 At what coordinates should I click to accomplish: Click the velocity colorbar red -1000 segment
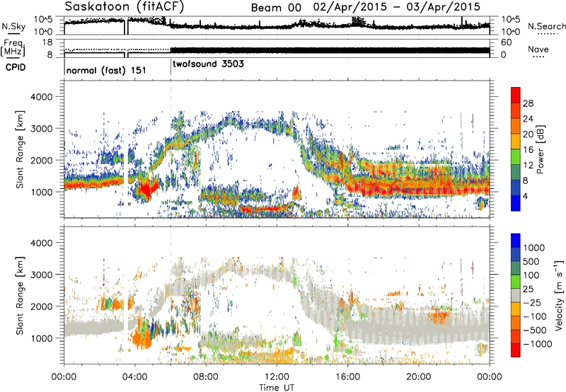point(516,350)
